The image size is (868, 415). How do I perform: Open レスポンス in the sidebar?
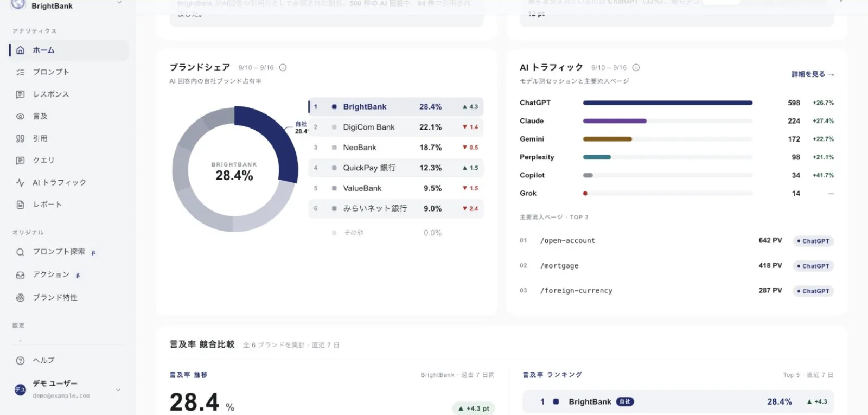click(69, 94)
